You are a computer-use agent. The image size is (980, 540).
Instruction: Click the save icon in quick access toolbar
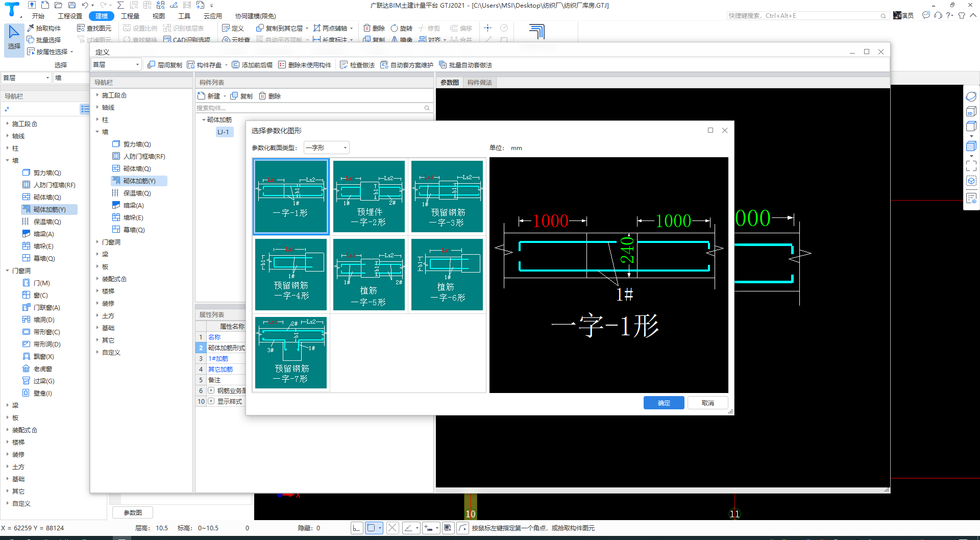pos(72,5)
